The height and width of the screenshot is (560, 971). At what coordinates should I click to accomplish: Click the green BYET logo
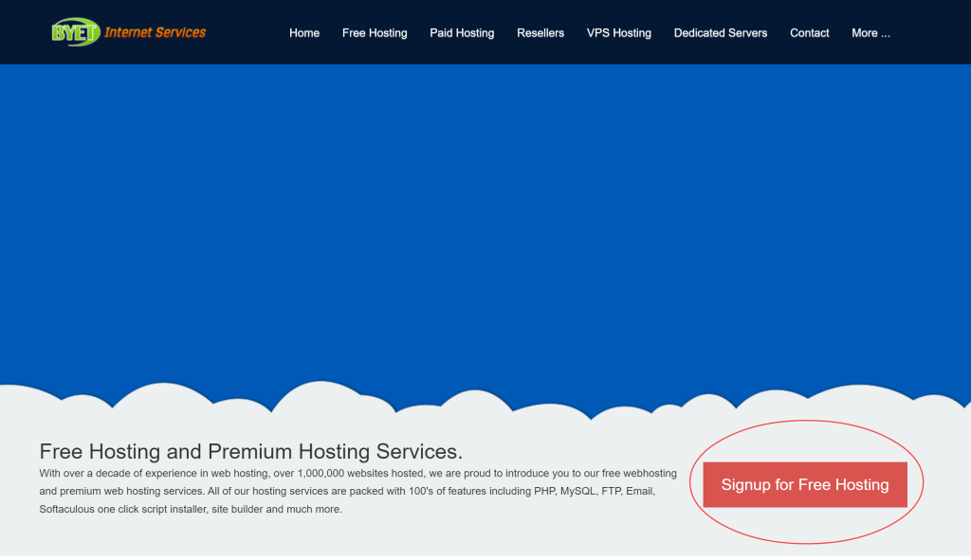(x=75, y=32)
